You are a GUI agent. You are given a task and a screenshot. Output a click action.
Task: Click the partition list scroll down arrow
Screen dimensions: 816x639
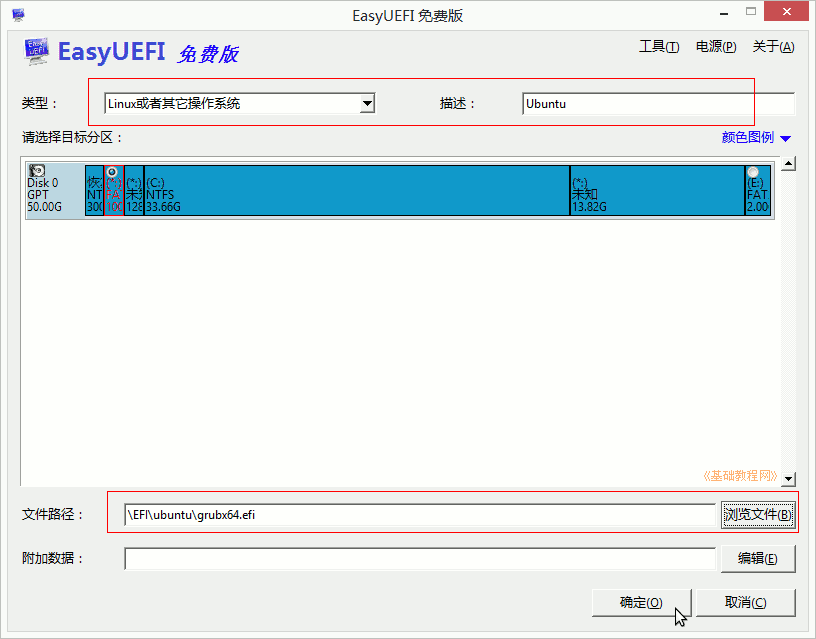[788, 478]
